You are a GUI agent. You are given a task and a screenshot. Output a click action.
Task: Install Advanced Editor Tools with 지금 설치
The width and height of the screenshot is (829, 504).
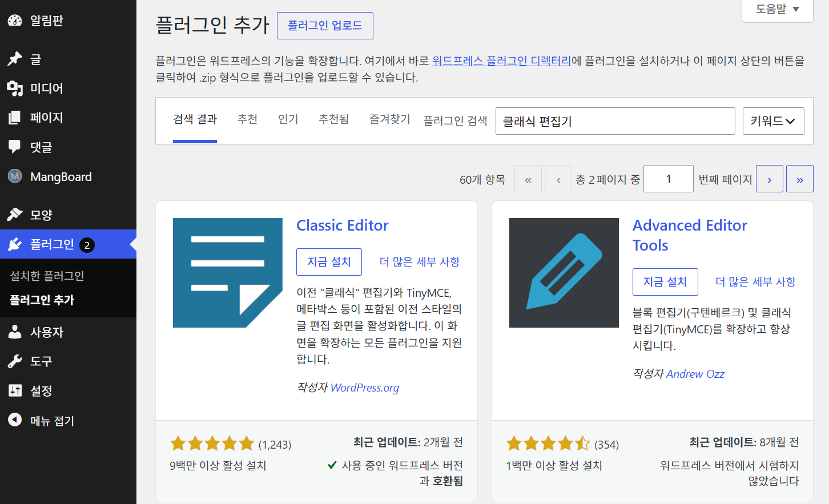click(x=665, y=282)
